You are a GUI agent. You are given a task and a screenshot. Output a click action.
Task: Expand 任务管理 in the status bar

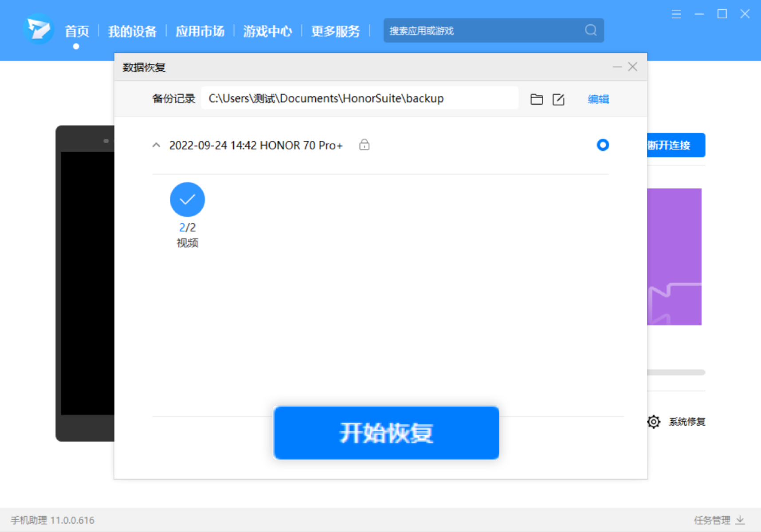pos(713,520)
